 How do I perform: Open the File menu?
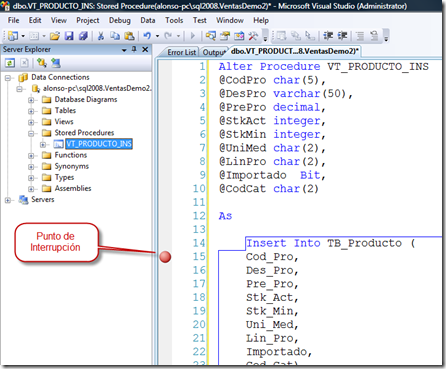13,20
